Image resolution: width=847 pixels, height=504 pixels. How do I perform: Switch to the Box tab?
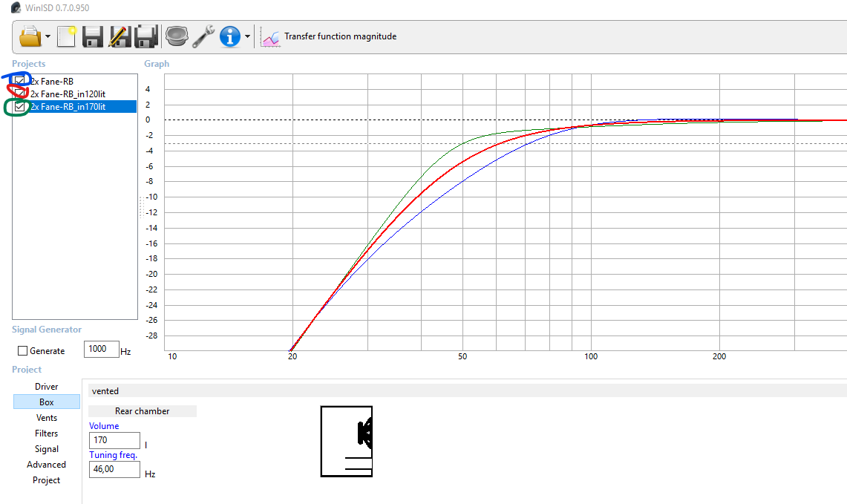tap(47, 402)
